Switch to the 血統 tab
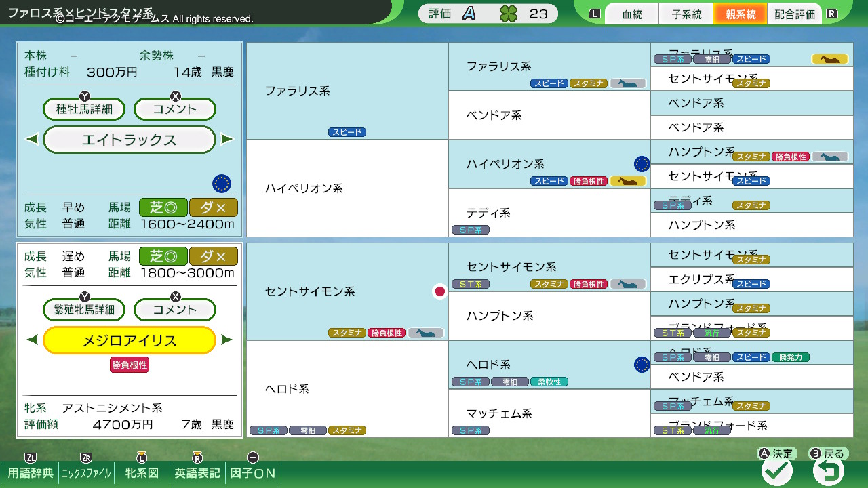The image size is (868, 488). [x=631, y=14]
